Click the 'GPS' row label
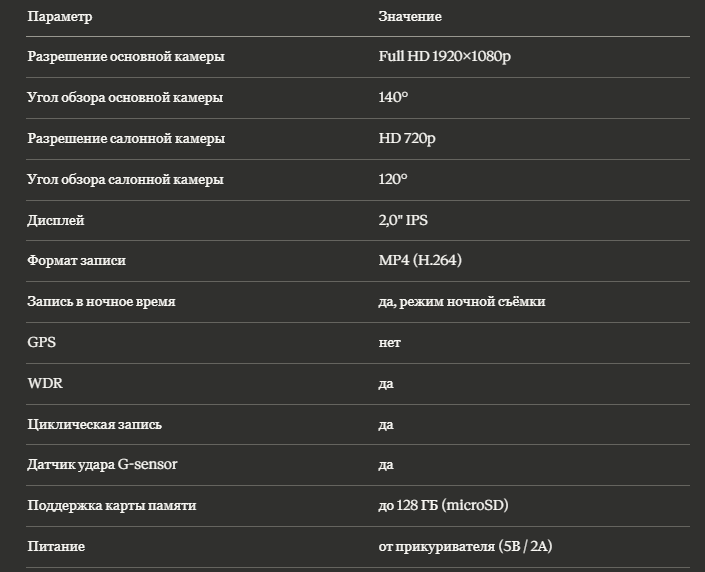Viewport: 705px width, 572px height. [x=41, y=343]
